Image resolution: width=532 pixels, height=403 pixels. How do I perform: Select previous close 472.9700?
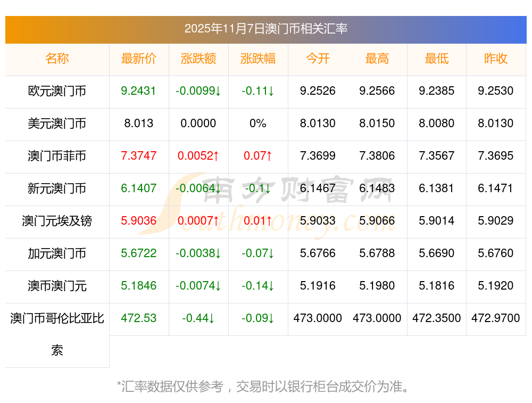coord(496,318)
